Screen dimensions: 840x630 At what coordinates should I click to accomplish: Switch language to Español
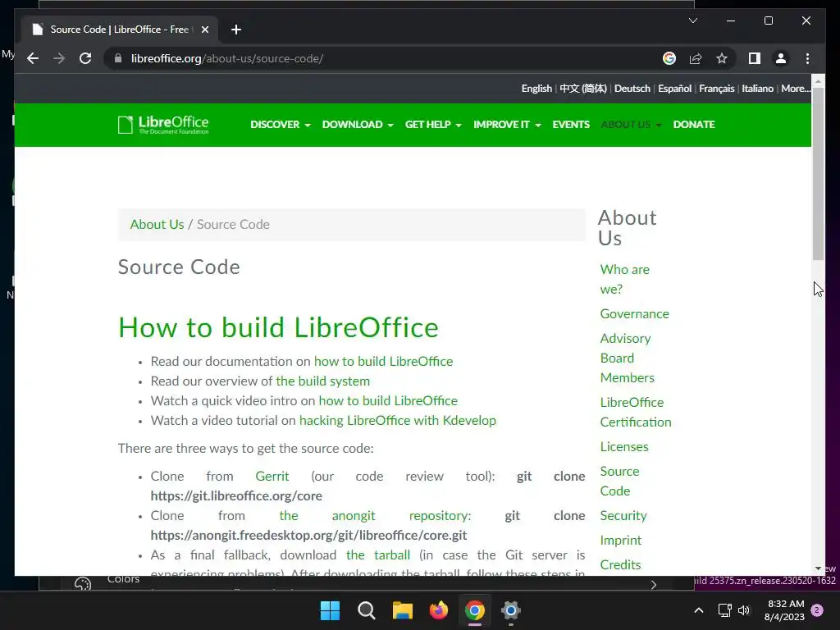(x=674, y=89)
